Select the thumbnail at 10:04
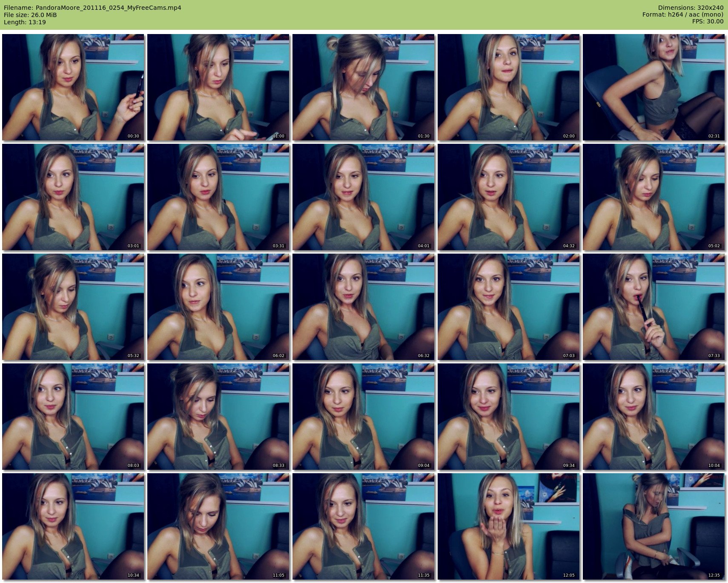Screen dimensions: 728x583 653,417
